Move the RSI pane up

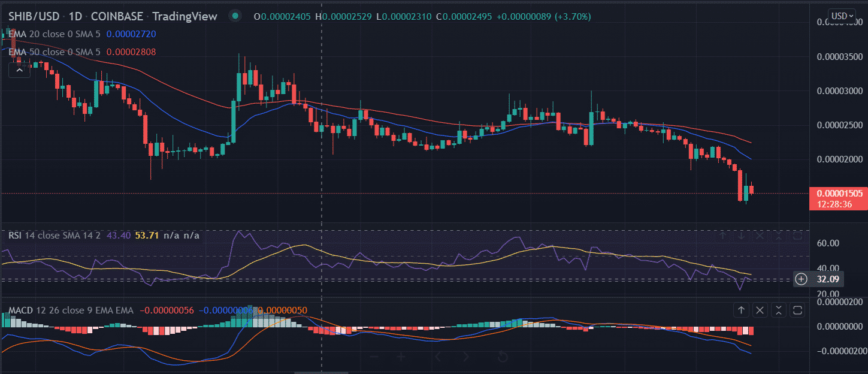723,236
